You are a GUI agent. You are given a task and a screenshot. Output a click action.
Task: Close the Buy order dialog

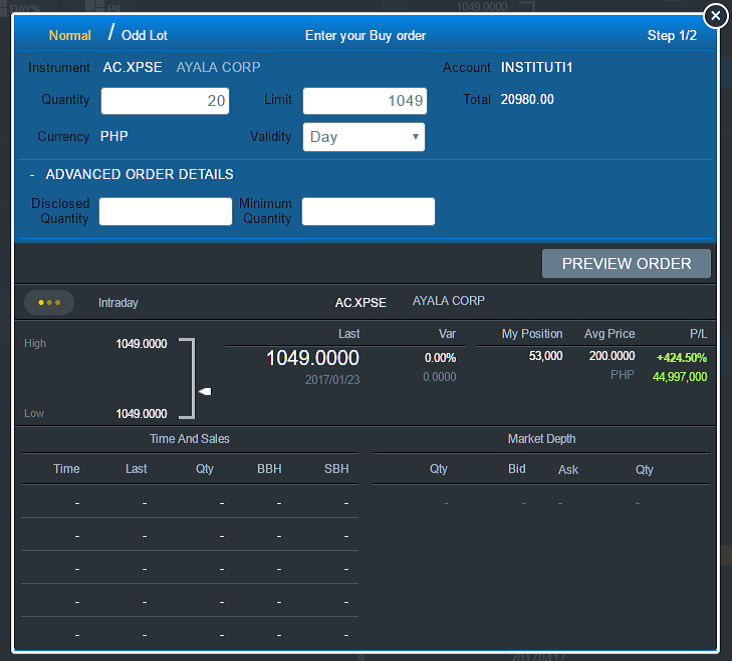point(715,16)
